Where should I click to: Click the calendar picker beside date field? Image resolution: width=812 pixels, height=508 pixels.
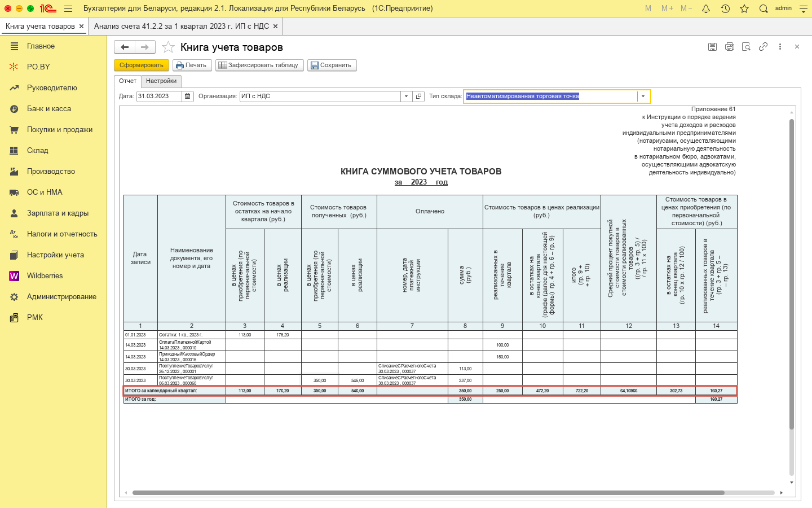click(x=188, y=97)
